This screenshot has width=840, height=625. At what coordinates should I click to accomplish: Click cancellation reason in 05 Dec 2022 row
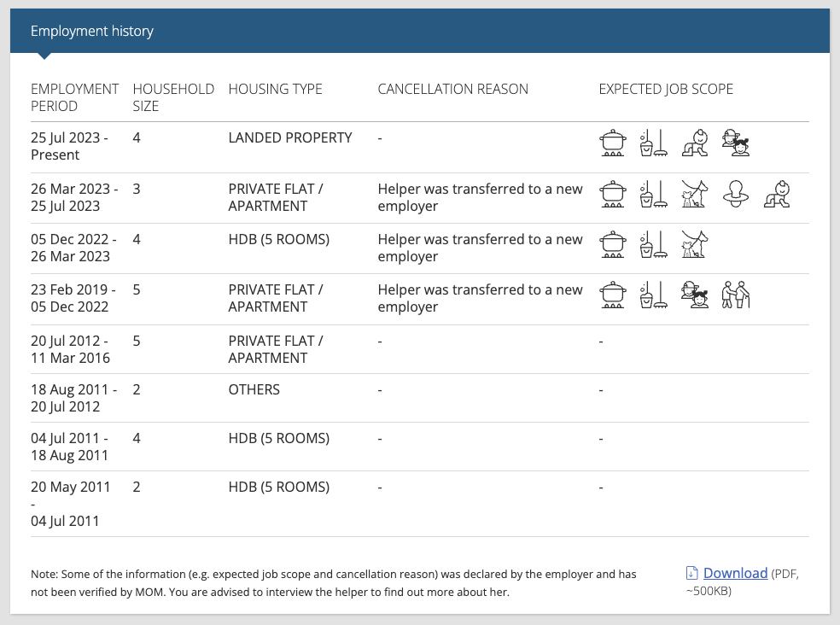[480, 248]
